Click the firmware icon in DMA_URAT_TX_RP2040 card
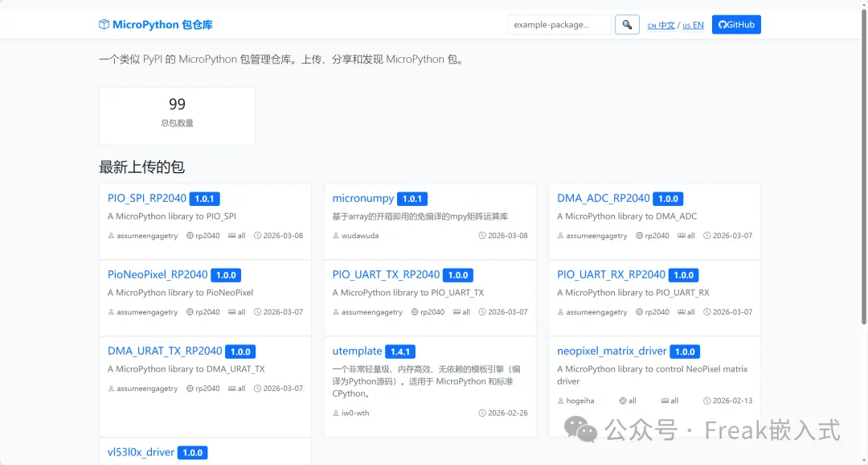 pos(232,389)
